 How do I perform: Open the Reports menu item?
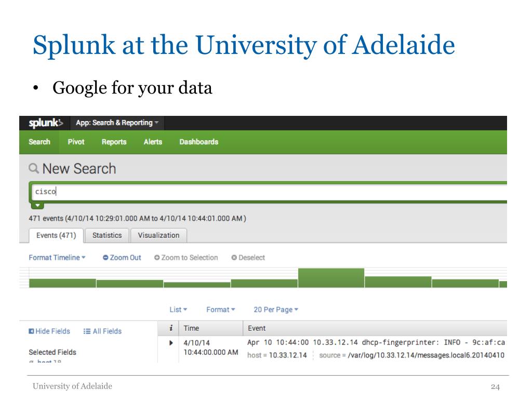(x=114, y=142)
